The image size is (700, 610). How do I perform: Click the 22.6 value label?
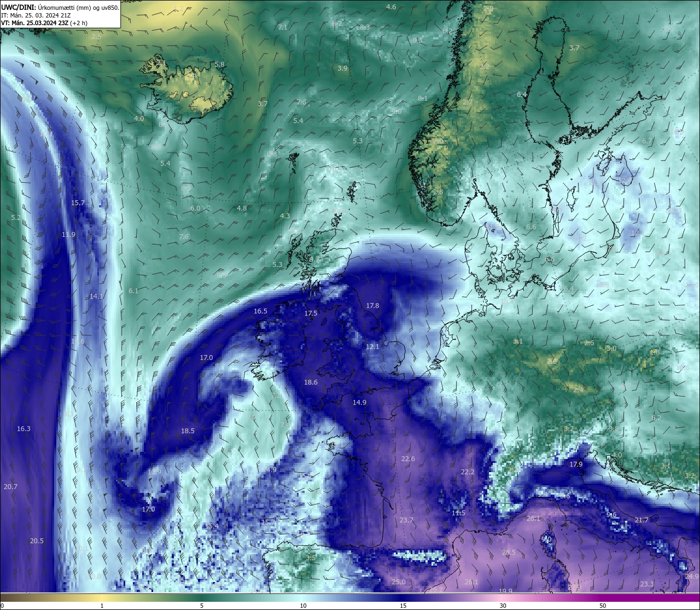coord(408,459)
